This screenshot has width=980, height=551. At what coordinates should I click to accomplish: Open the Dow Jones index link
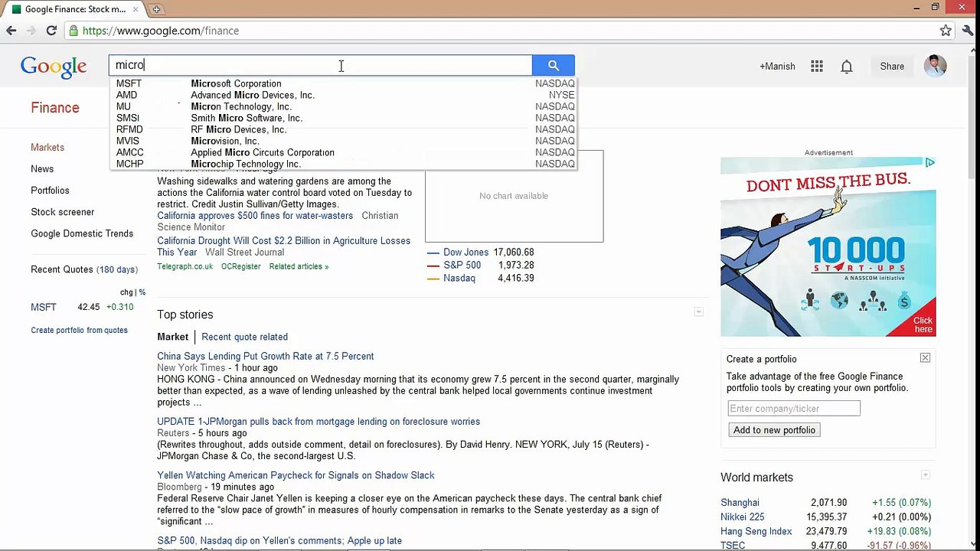[x=465, y=252]
